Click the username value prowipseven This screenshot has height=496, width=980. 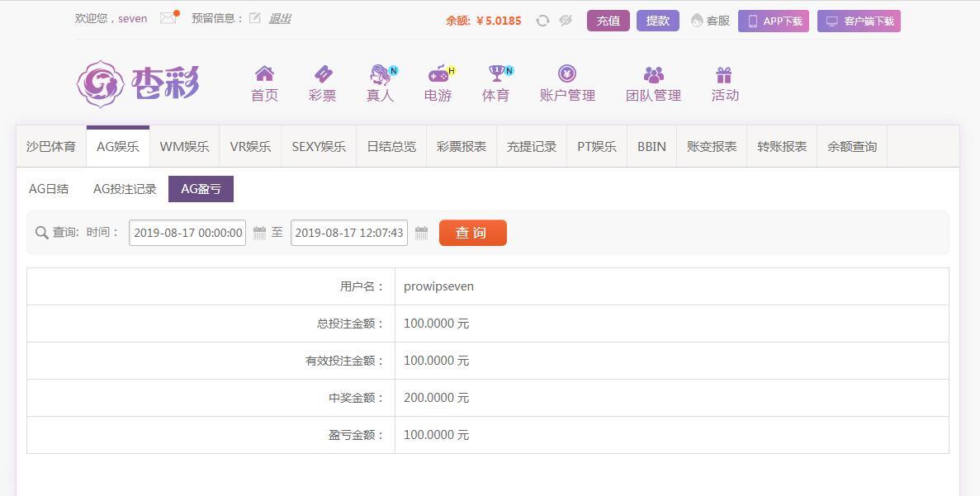pyautogui.click(x=438, y=286)
